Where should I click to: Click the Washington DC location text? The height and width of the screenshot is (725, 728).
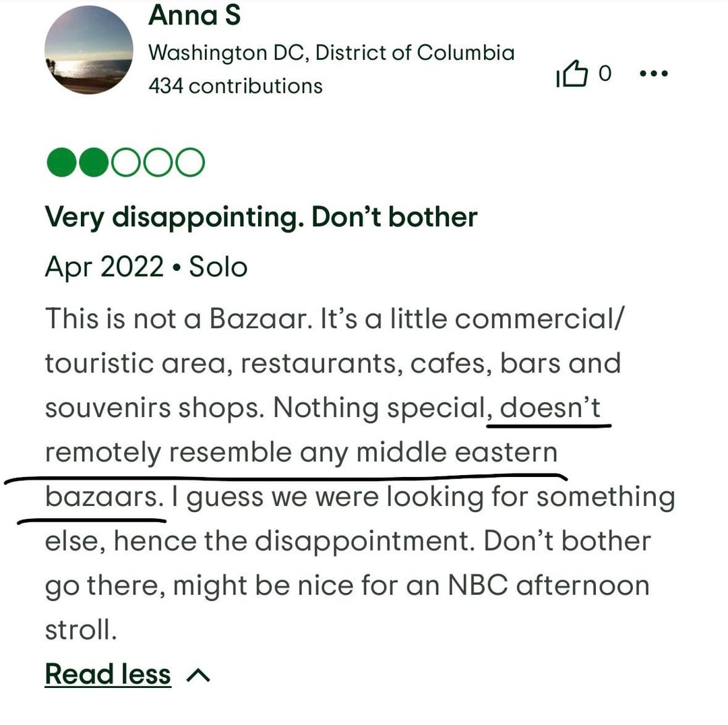(331, 53)
